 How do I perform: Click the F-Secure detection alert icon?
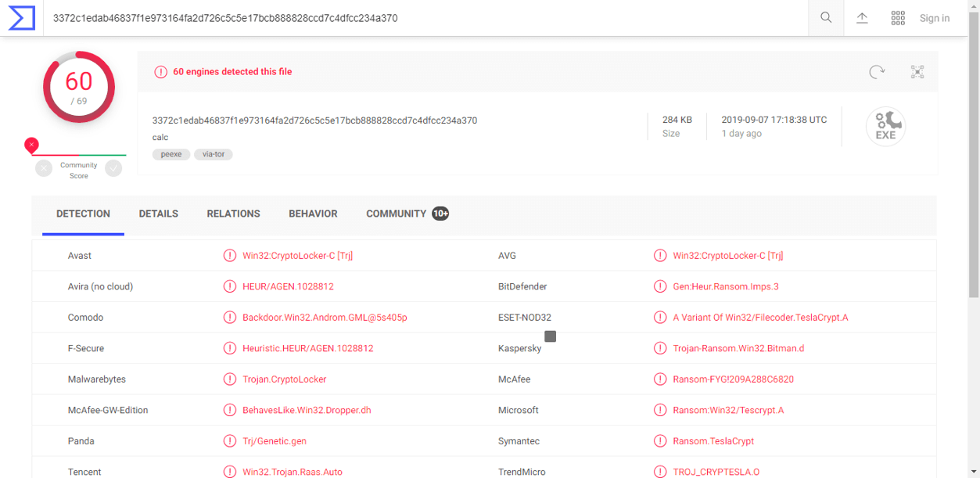pos(230,348)
